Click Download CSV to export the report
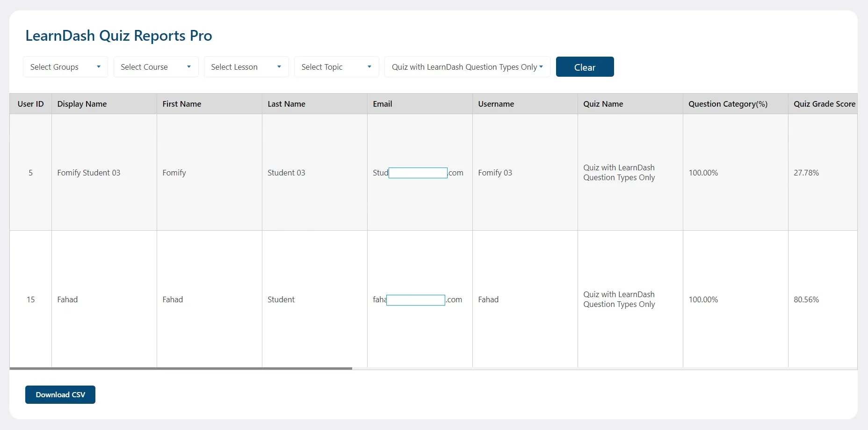This screenshot has width=868, height=430. click(x=60, y=394)
